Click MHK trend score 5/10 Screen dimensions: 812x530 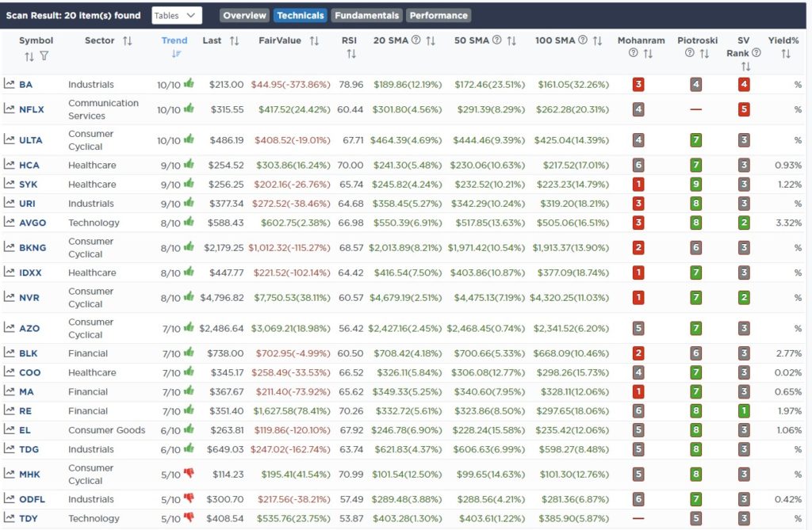pos(170,475)
